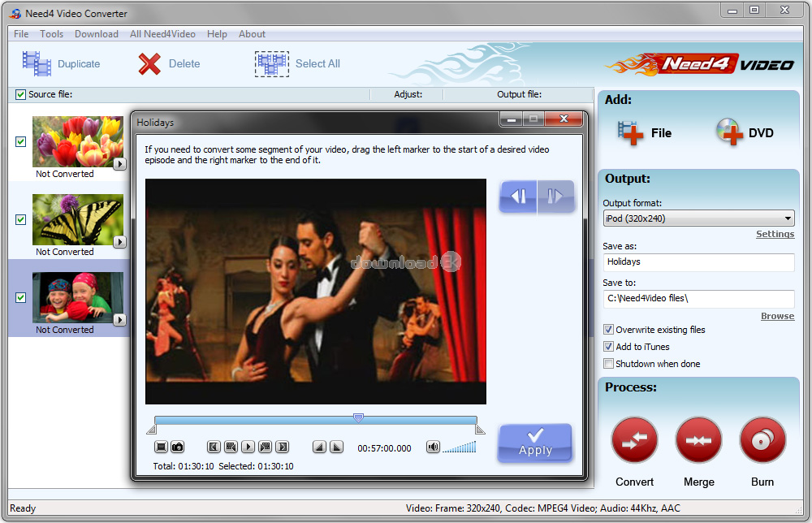
Task: Open the All Need4Video menu
Action: (162, 34)
